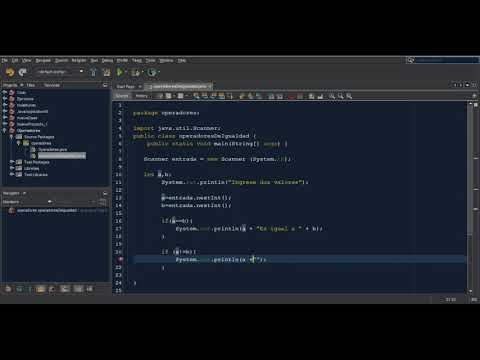Viewport: 480px width, 360px height.
Task: Expand the Test Libraries node
Action: (11, 175)
